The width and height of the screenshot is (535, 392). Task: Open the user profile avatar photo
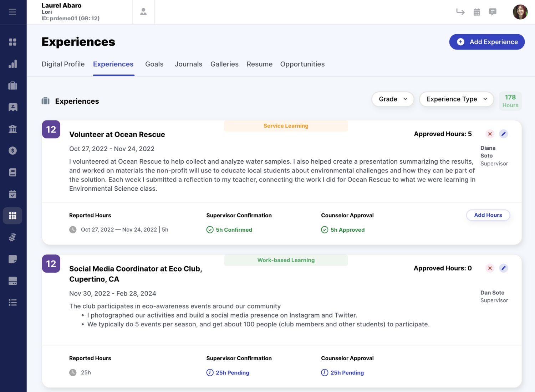coord(520,12)
